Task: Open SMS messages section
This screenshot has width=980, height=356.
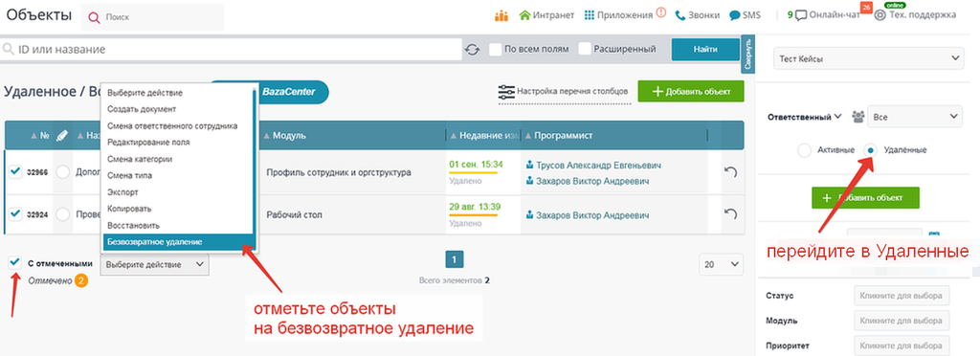Action: 745,15
